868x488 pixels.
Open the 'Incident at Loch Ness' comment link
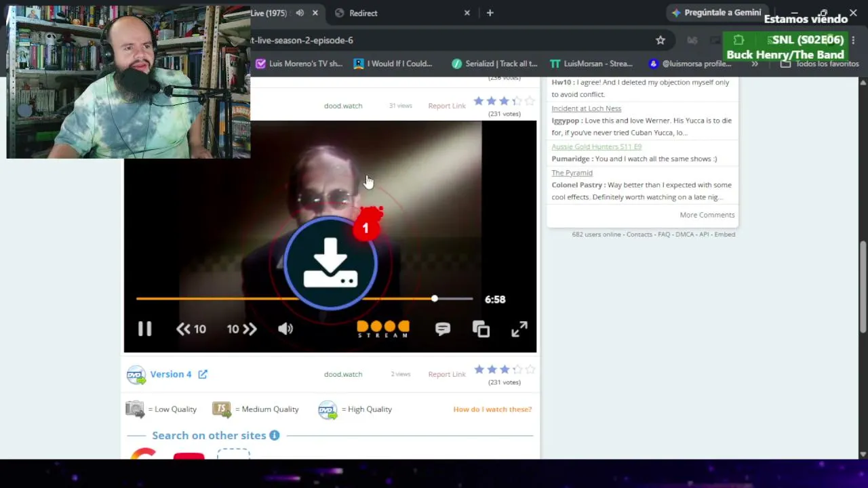tap(586, 108)
